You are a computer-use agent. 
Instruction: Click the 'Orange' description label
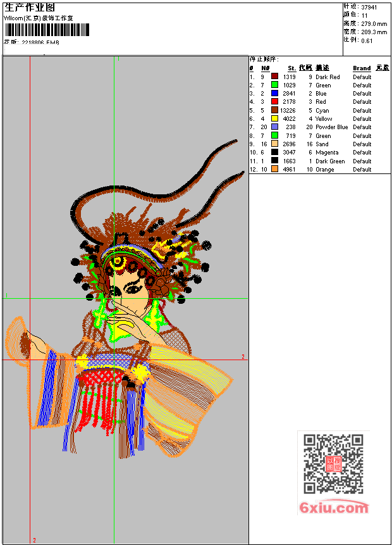[x=324, y=170]
